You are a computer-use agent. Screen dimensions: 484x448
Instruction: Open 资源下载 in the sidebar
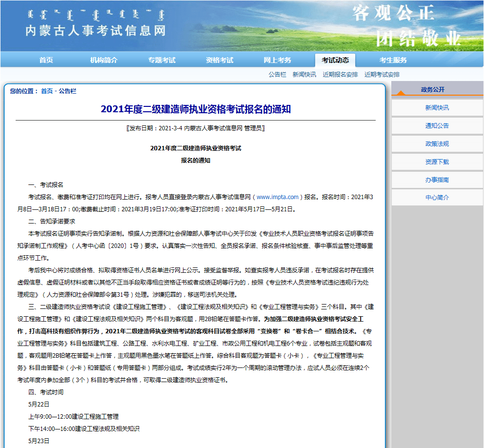(436, 162)
